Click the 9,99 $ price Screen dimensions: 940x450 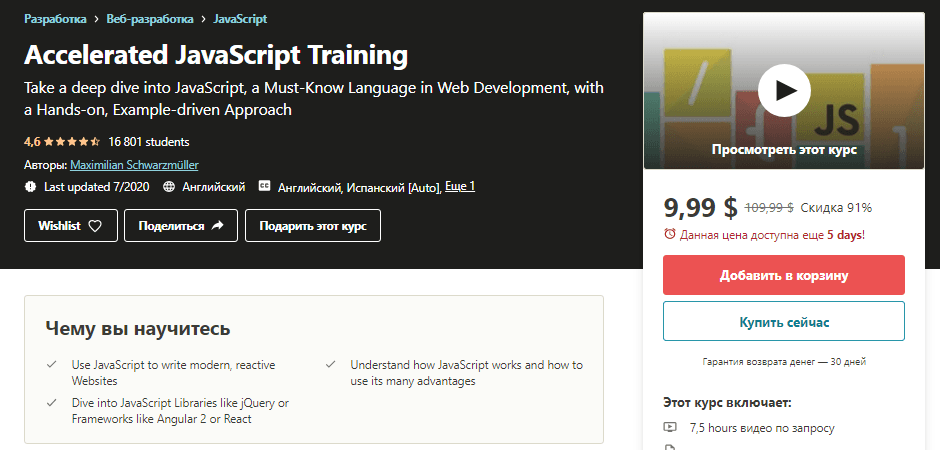[700, 207]
